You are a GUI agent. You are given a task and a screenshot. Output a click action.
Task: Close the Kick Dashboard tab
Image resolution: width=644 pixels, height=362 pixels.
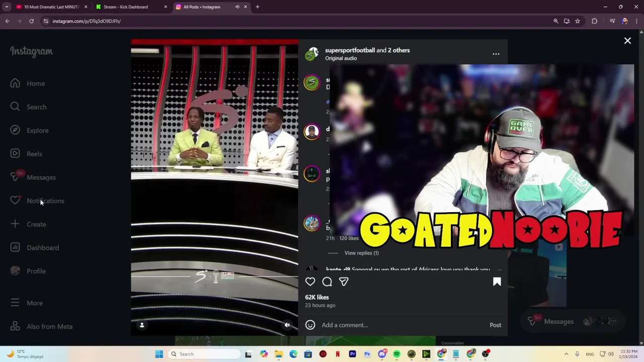[x=166, y=7]
